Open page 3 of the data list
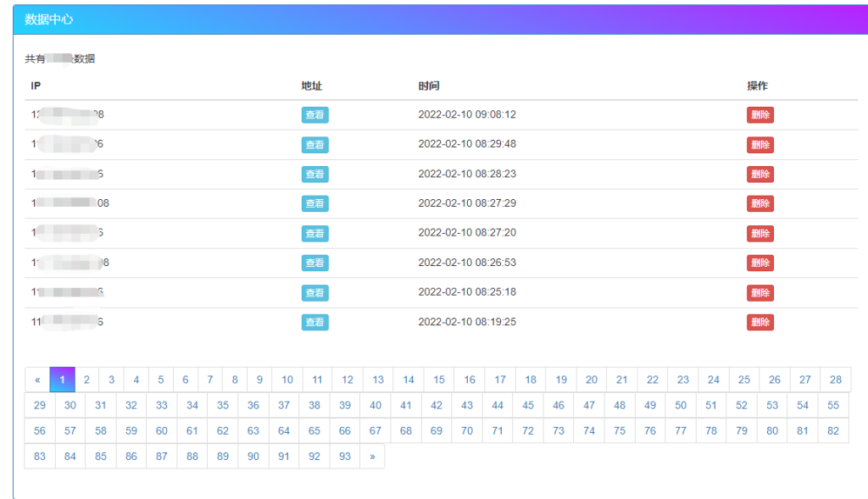The width and height of the screenshot is (868, 499). tap(111, 380)
